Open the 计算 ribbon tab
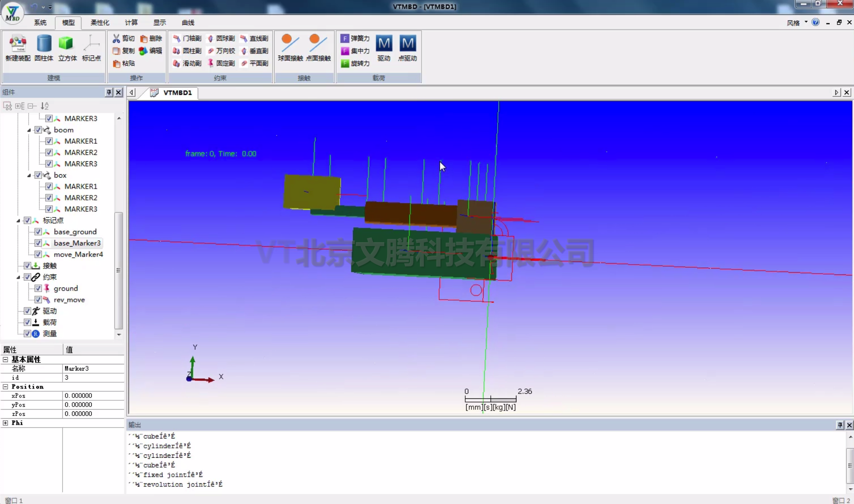Viewport: 854px width, 504px height. coord(131,22)
